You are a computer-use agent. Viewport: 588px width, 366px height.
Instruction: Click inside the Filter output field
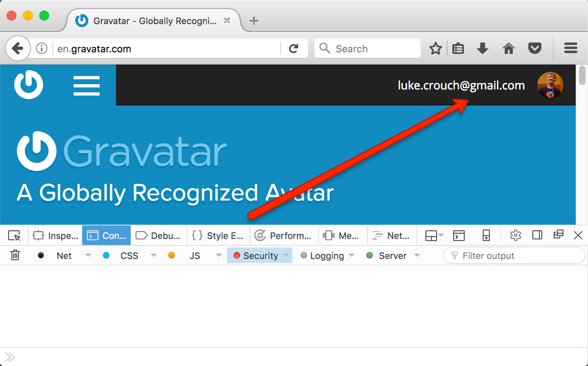pyautogui.click(x=514, y=255)
